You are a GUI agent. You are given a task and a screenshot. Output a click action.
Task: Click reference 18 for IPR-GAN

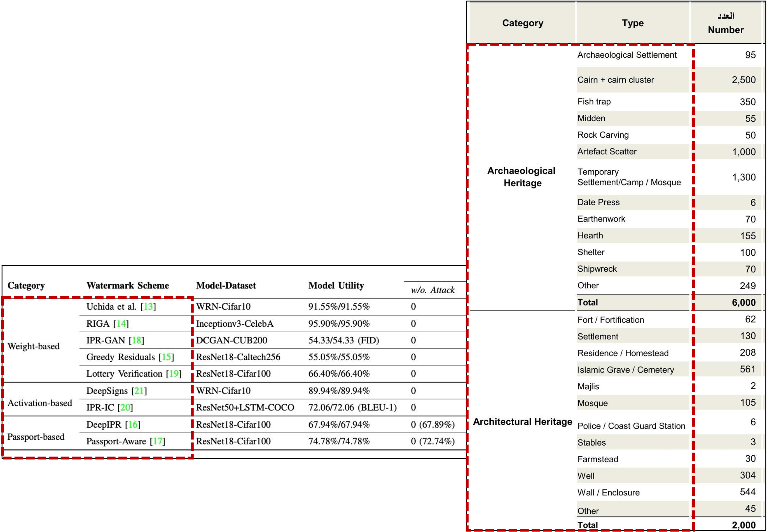click(x=136, y=340)
